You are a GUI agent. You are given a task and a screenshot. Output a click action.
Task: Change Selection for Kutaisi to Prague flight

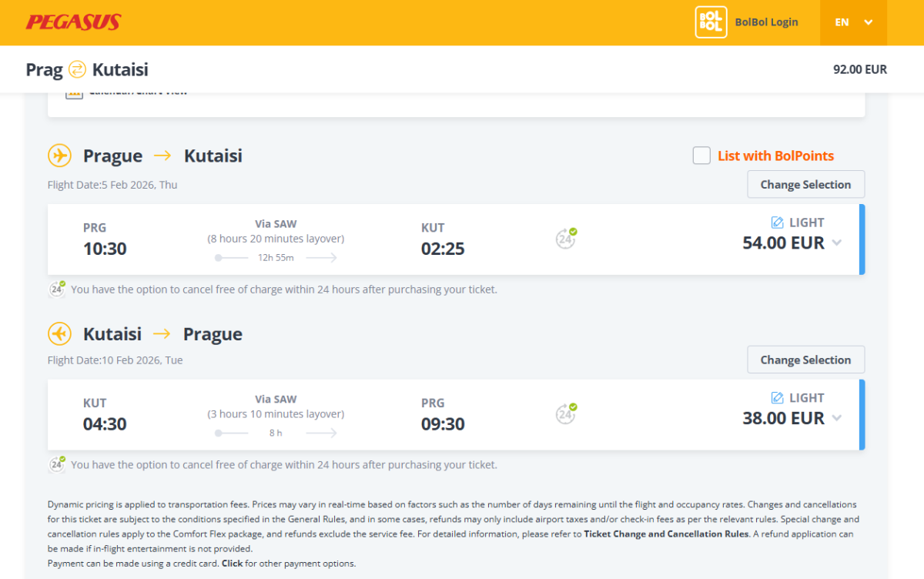pos(805,360)
